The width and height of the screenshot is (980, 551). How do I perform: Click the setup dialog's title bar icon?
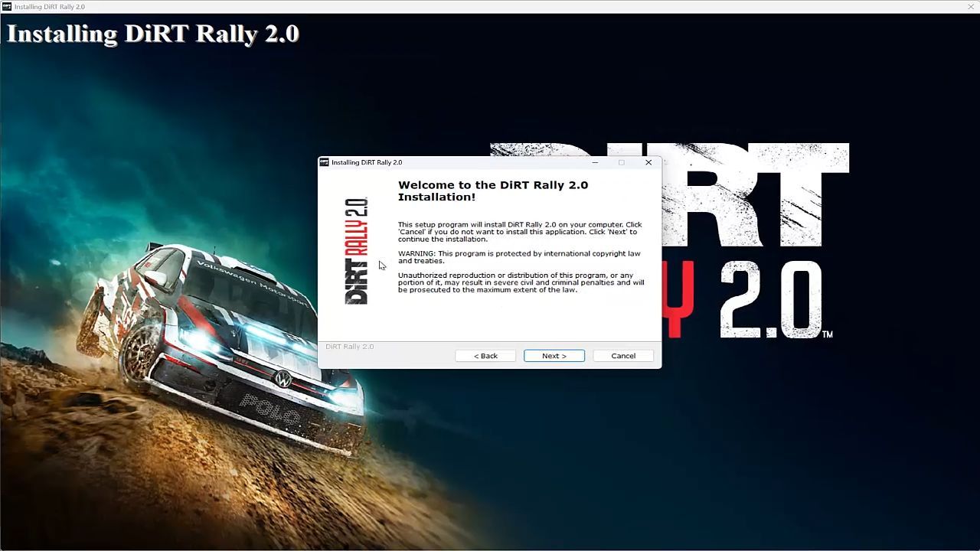[x=324, y=162]
